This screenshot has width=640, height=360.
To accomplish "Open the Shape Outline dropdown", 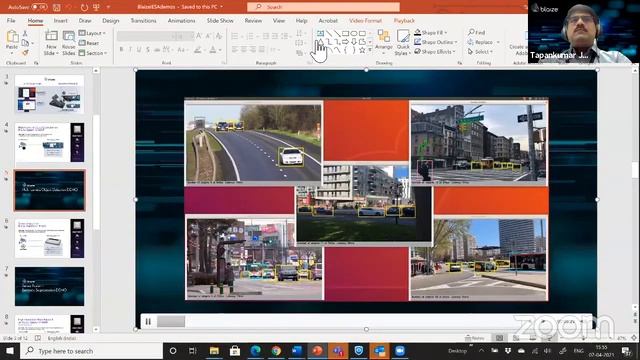I will pos(436,42).
